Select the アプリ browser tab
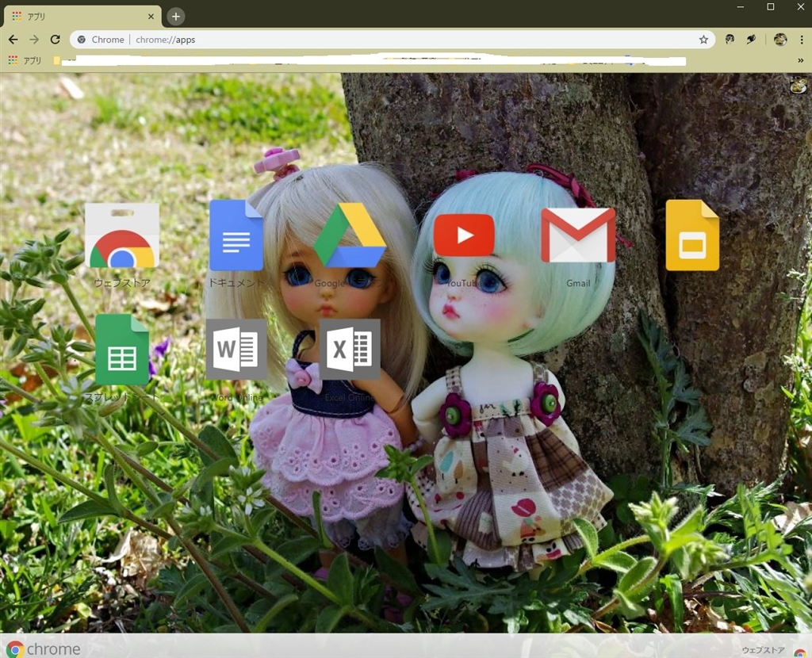The height and width of the screenshot is (658, 812). (x=82, y=17)
